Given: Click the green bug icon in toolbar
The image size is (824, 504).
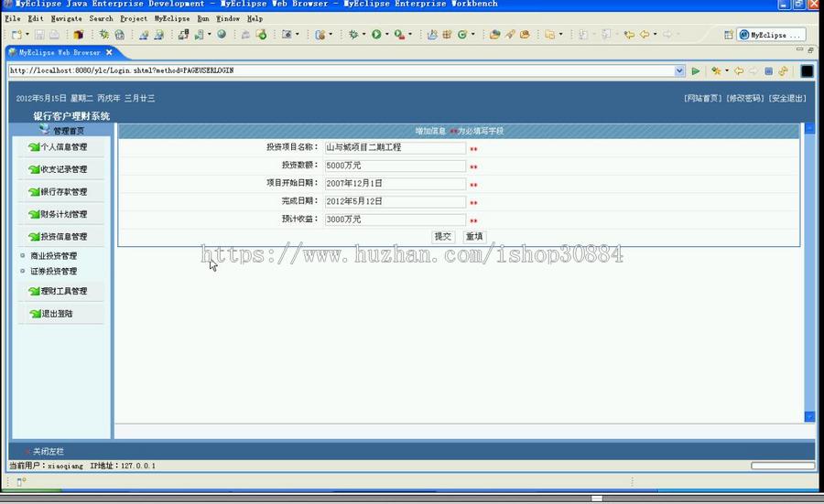Looking at the screenshot, I should coord(104,35).
